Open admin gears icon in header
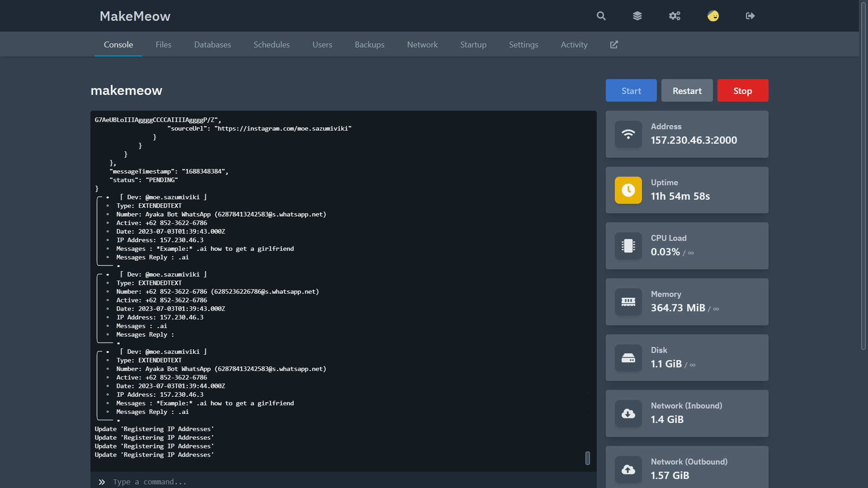 pos(675,16)
